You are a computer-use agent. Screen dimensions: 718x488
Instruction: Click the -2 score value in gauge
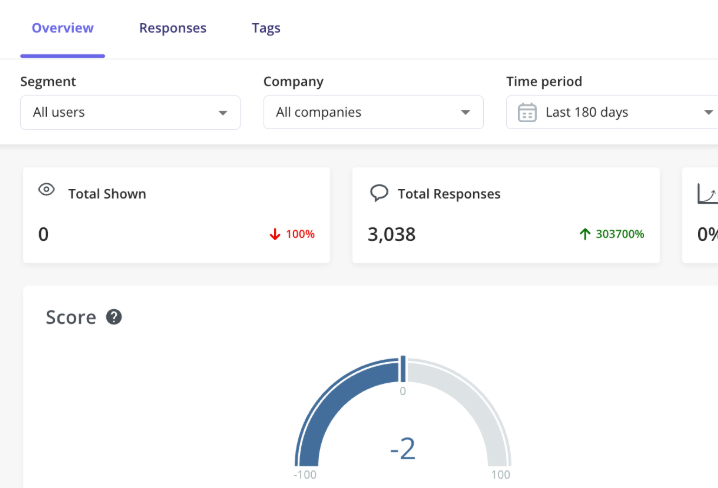click(x=403, y=449)
